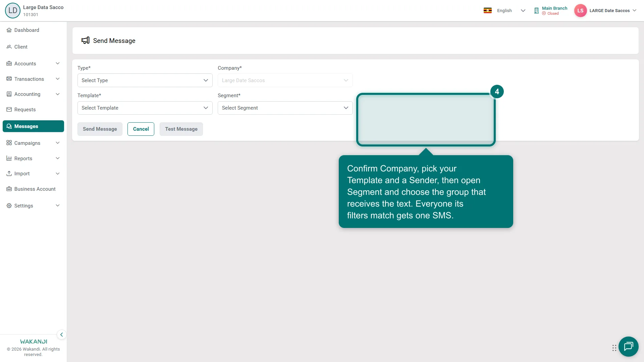Open the Client menu item

tap(33, 47)
